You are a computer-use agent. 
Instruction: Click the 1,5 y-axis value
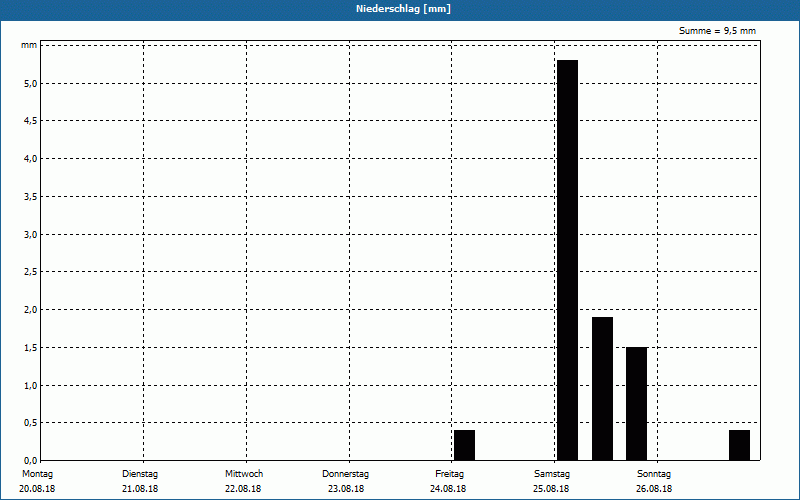[31, 347]
